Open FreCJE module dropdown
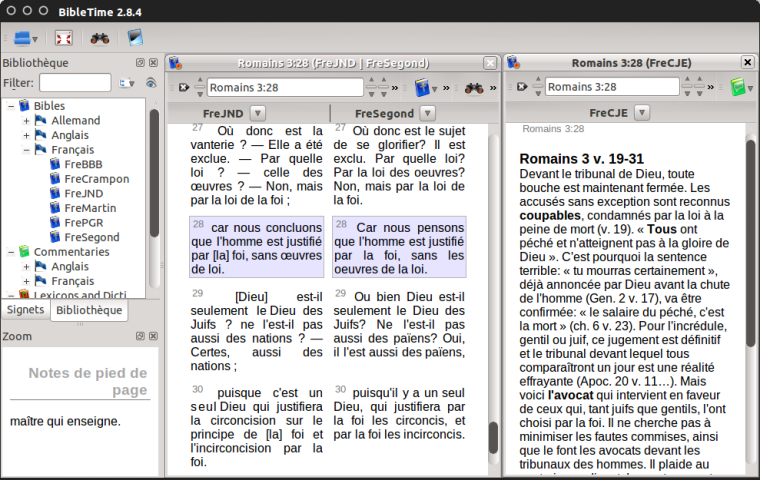This screenshot has width=760, height=480. click(642, 112)
